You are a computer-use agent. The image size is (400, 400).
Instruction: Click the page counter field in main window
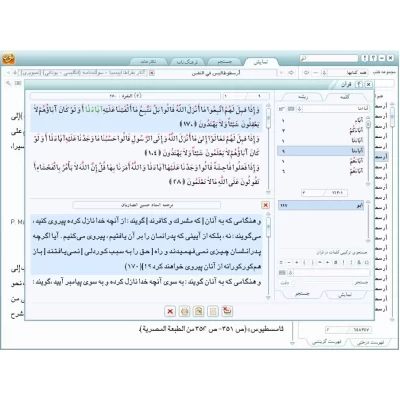(348, 330)
